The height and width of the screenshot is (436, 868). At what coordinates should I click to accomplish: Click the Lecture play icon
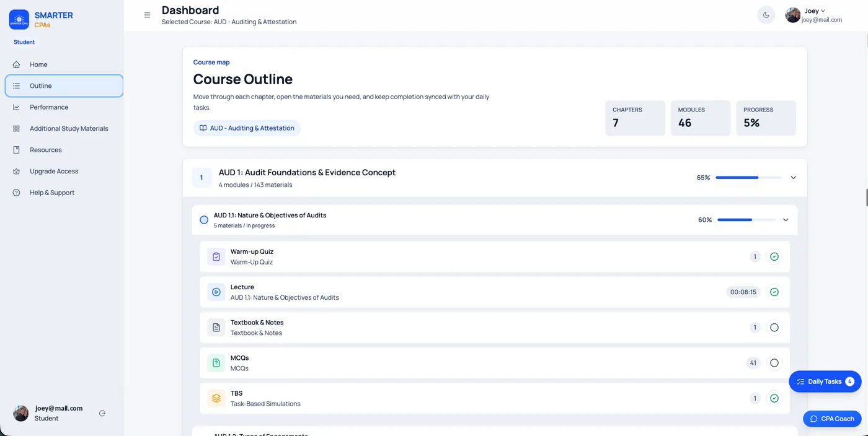click(x=216, y=292)
